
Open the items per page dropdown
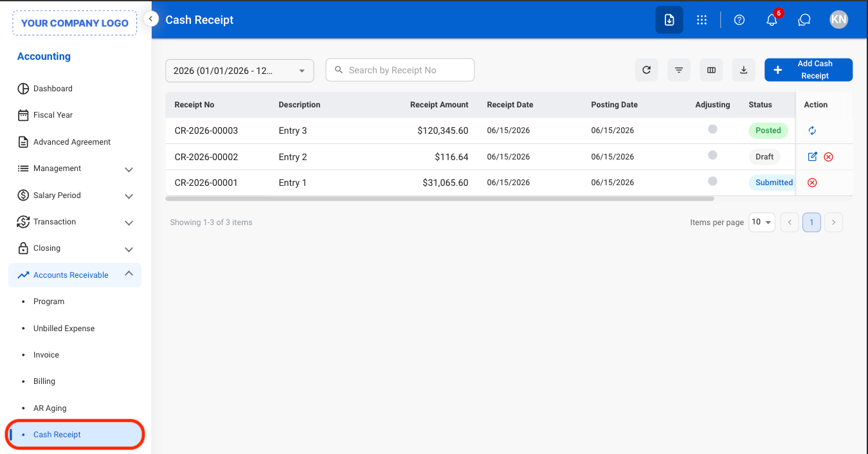[762, 222]
